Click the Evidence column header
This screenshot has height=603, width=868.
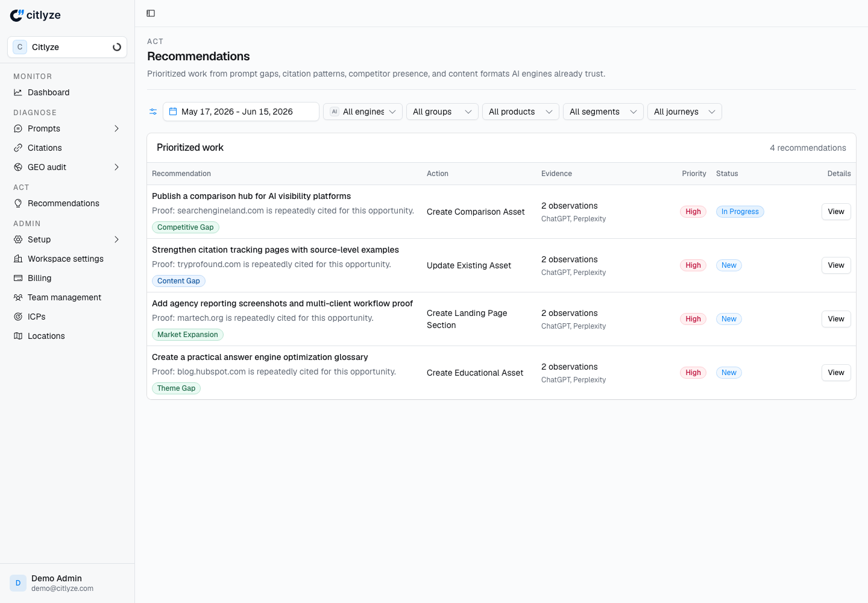pos(556,174)
